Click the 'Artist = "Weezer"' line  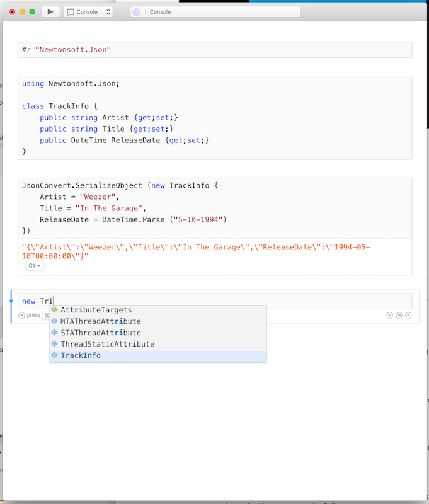[x=79, y=197]
